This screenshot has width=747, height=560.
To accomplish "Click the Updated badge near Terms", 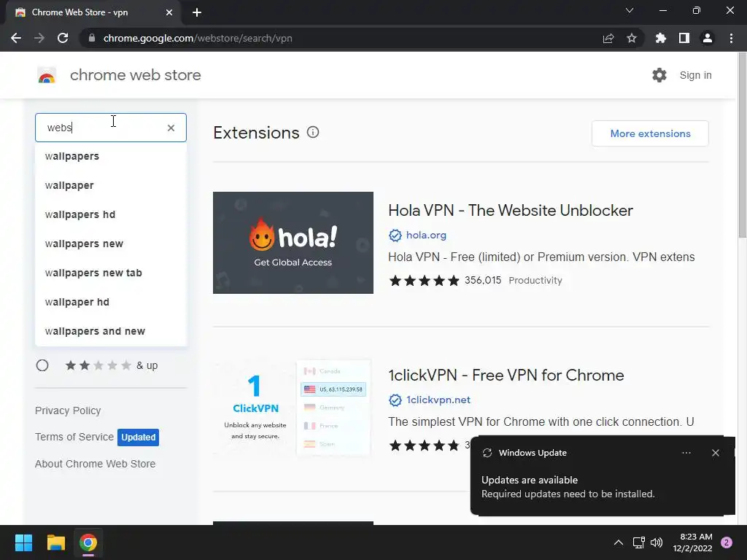I will click(x=138, y=437).
